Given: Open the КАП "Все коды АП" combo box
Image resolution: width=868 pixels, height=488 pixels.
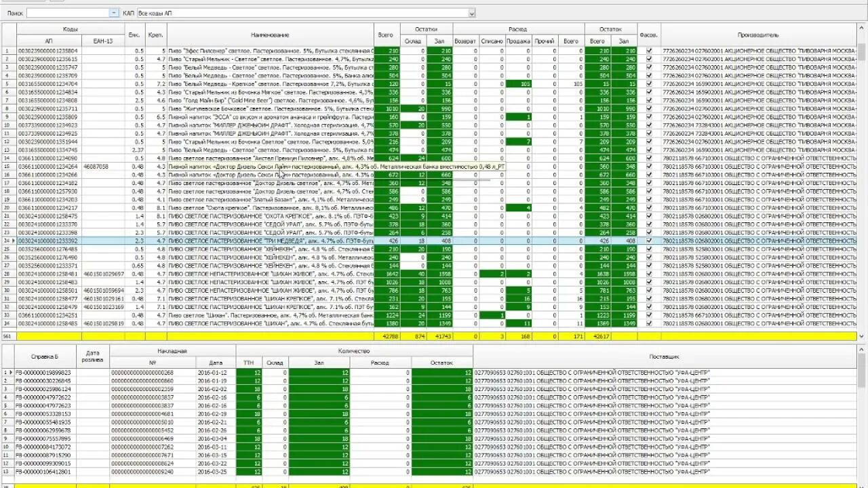Looking at the screenshot, I should [306, 13].
